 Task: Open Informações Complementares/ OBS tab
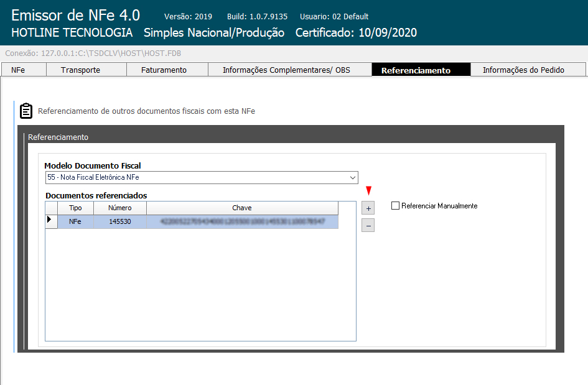pos(286,70)
